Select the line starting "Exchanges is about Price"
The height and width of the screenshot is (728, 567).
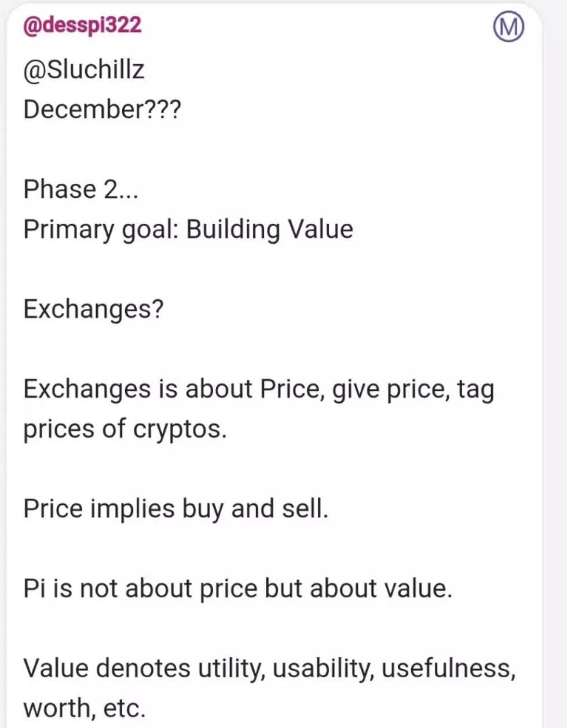[259, 390]
